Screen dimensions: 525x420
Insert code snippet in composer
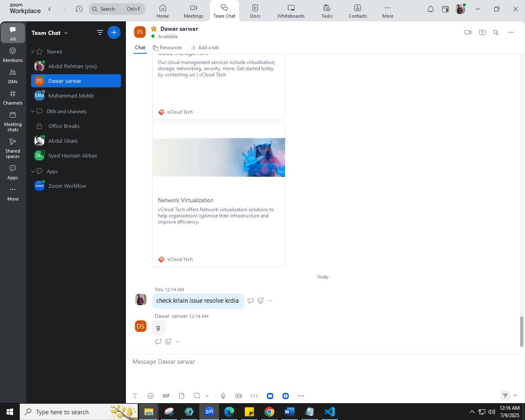tap(254, 396)
